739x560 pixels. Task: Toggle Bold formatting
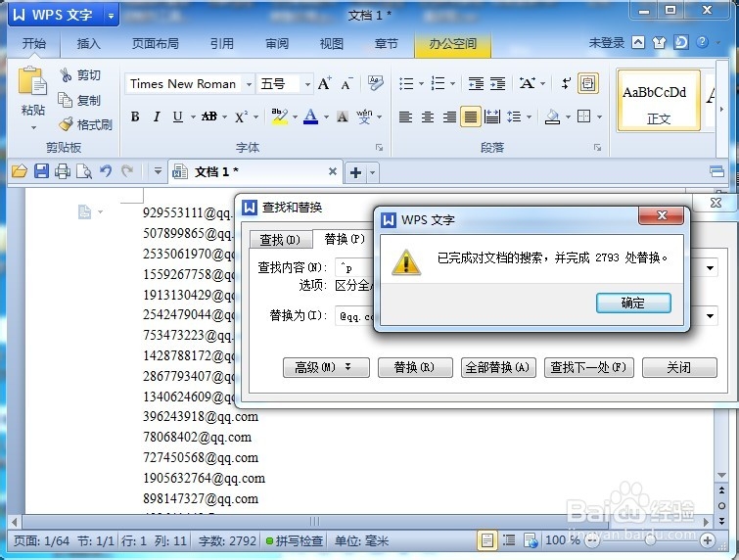[x=135, y=117]
